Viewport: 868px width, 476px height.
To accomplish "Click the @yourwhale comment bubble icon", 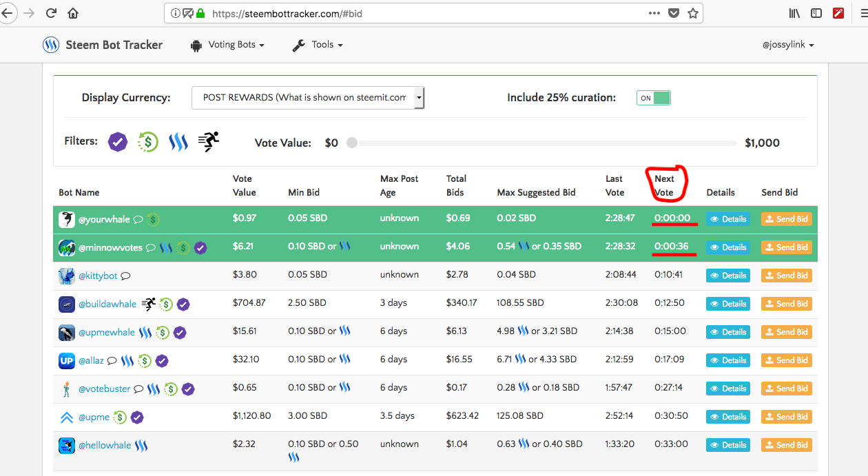I will click(x=138, y=220).
